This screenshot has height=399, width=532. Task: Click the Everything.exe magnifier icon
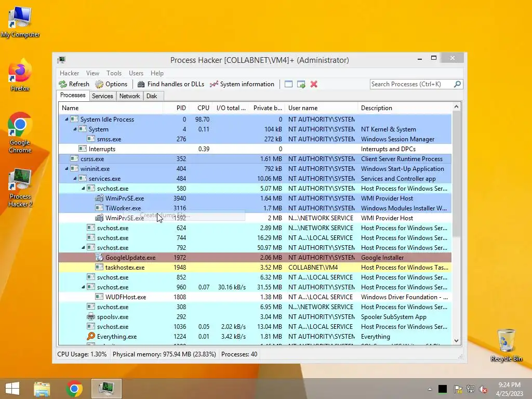[90, 336]
